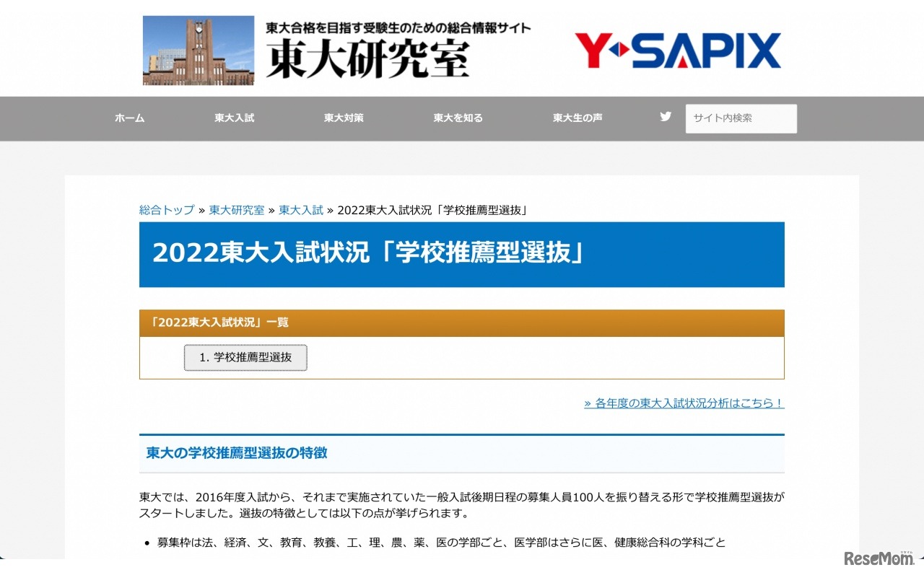This screenshot has width=924, height=575.
Task: Open the 各年度の東大入試状況分析はこちら！ link
Action: click(x=684, y=403)
